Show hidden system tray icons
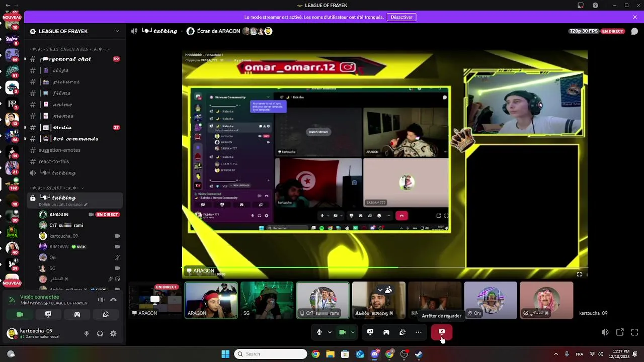Viewport: 644px width, 362px height. pos(556,354)
